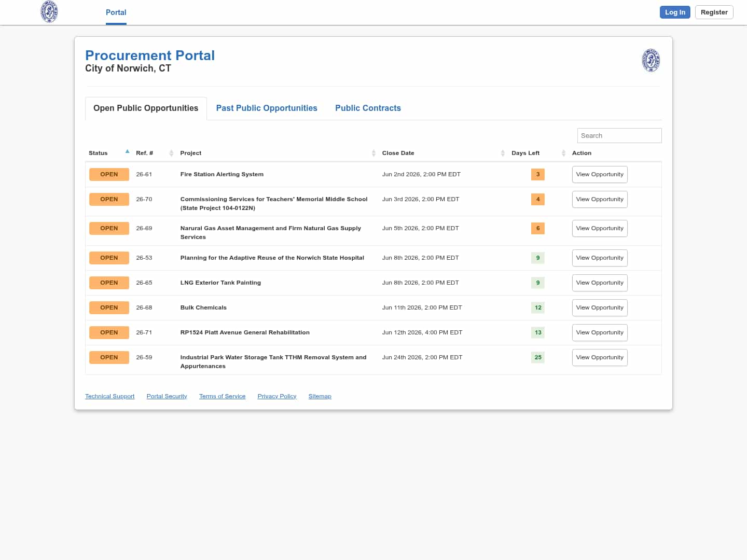Click the city seal logo in top navigation

point(49,12)
